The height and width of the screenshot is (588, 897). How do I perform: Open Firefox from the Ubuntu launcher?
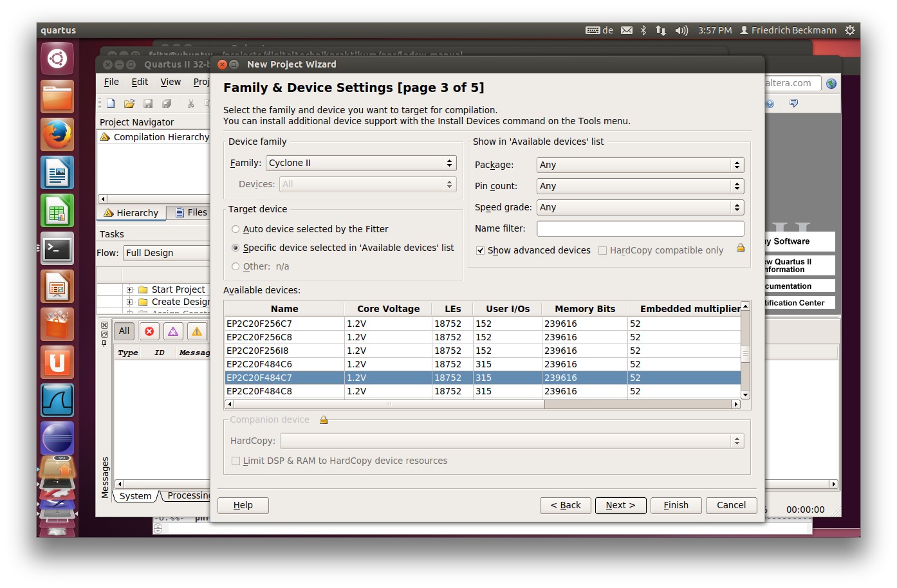point(57,134)
